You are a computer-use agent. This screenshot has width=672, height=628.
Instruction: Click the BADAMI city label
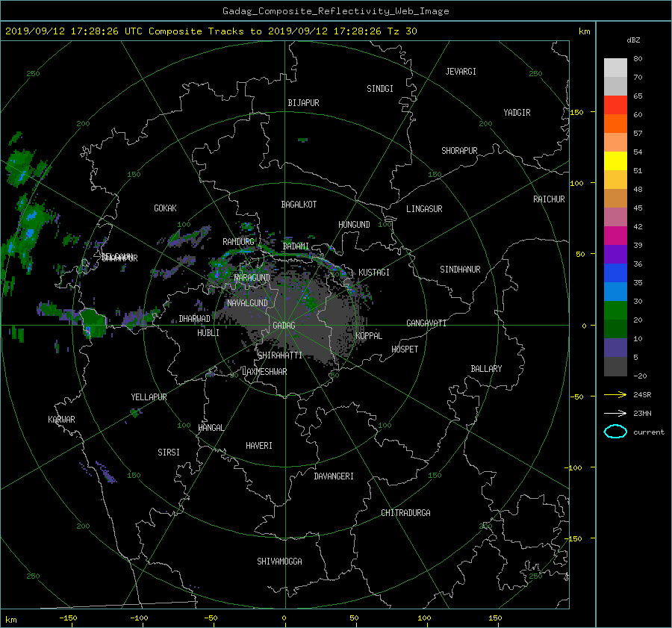click(296, 246)
